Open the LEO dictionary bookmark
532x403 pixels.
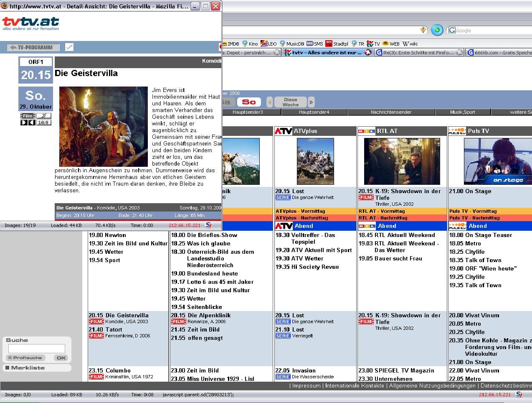coord(269,43)
